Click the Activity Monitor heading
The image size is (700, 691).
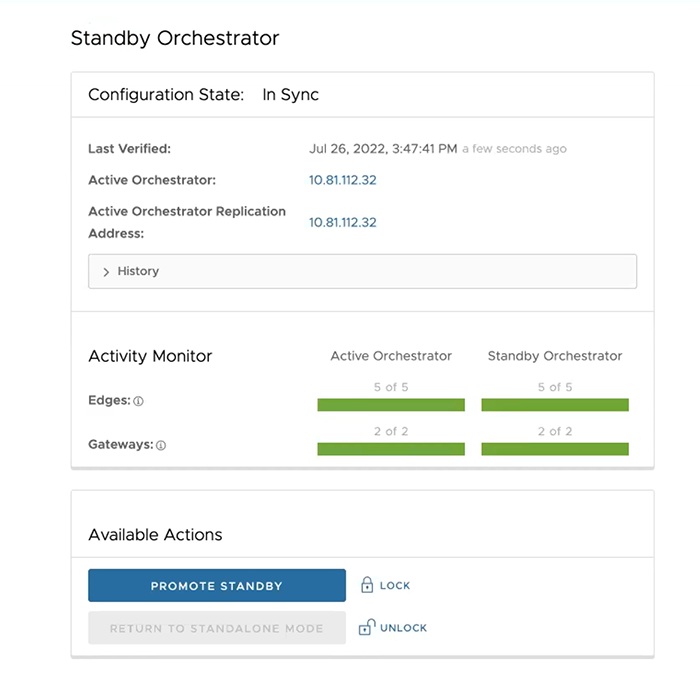coord(150,356)
